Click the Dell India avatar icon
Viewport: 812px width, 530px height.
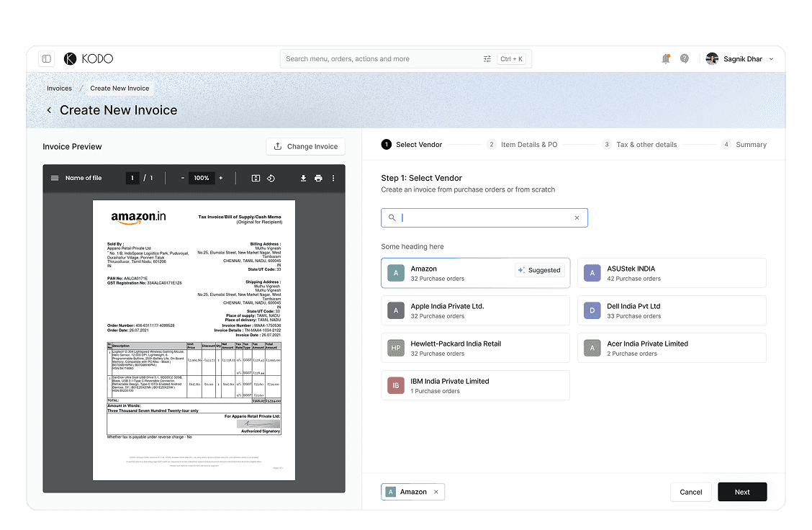coord(592,311)
